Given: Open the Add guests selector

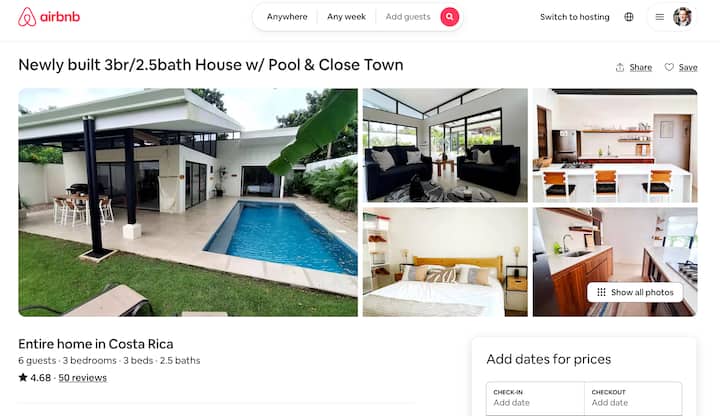Looking at the screenshot, I should click(408, 17).
